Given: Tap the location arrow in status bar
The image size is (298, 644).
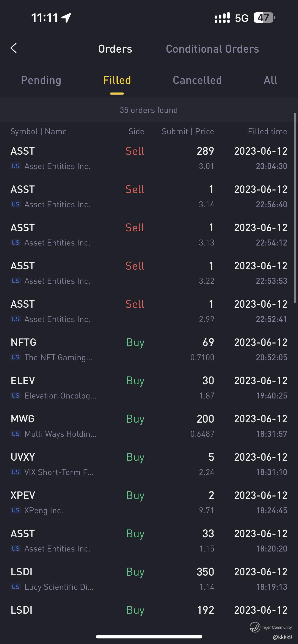Looking at the screenshot, I should coord(66,18).
